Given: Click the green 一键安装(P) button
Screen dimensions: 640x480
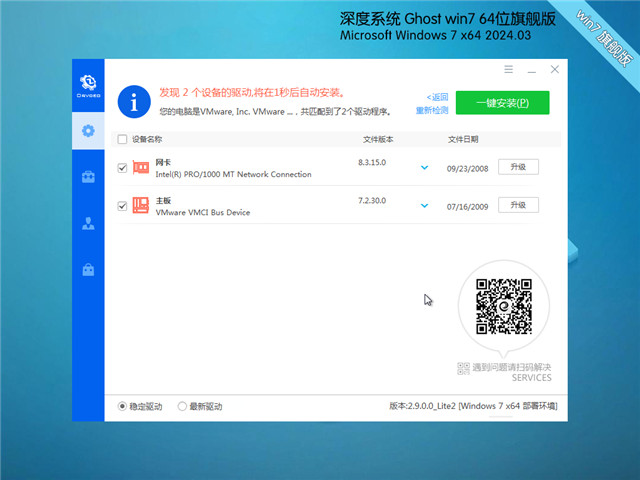Looking at the screenshot, I should pyautogui.click(x=502, y=102).
